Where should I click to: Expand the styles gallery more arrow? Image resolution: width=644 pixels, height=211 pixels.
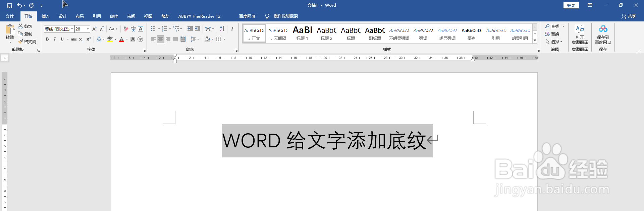(535, 41)
